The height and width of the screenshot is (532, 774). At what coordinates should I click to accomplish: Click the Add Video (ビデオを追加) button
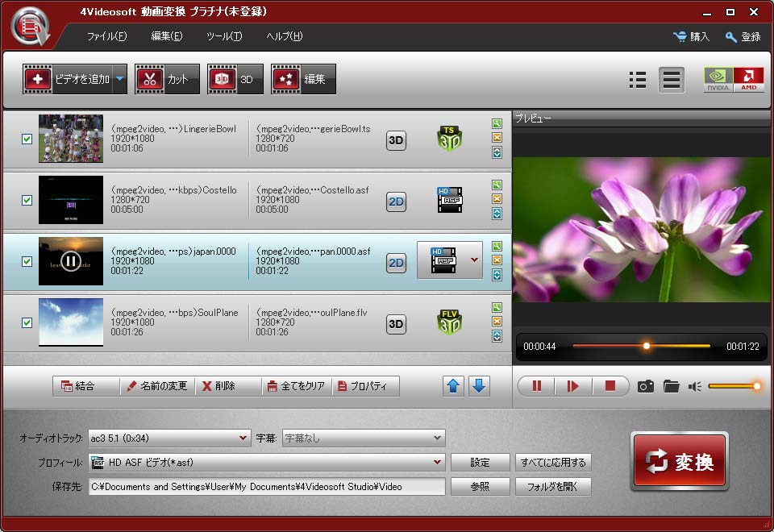tap(68, 79)
